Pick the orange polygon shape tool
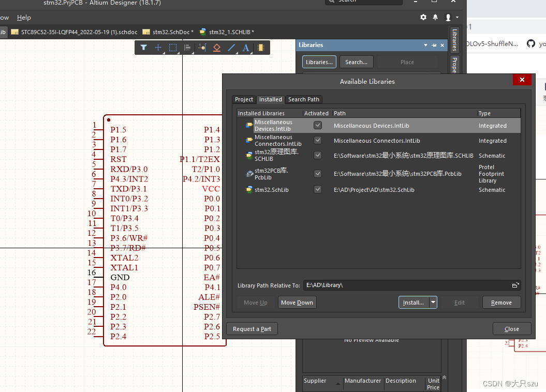 point(217,48)
